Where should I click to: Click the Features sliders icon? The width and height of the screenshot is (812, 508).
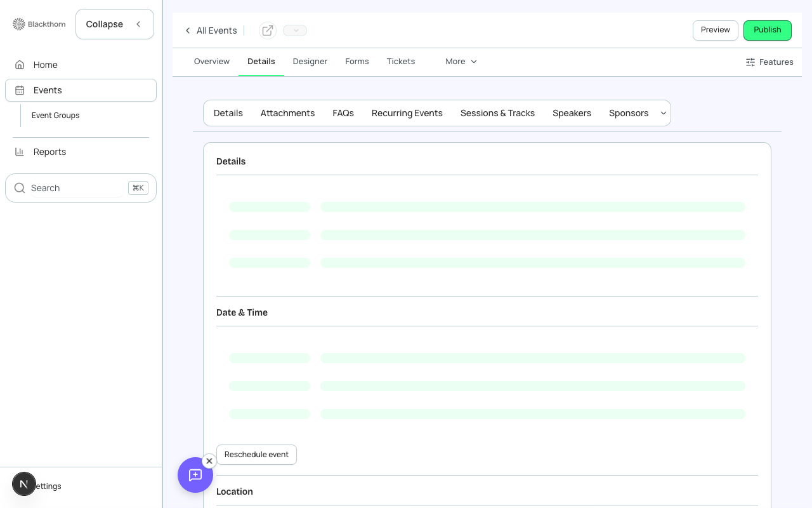pyautogui.click(x=750, y=62)
